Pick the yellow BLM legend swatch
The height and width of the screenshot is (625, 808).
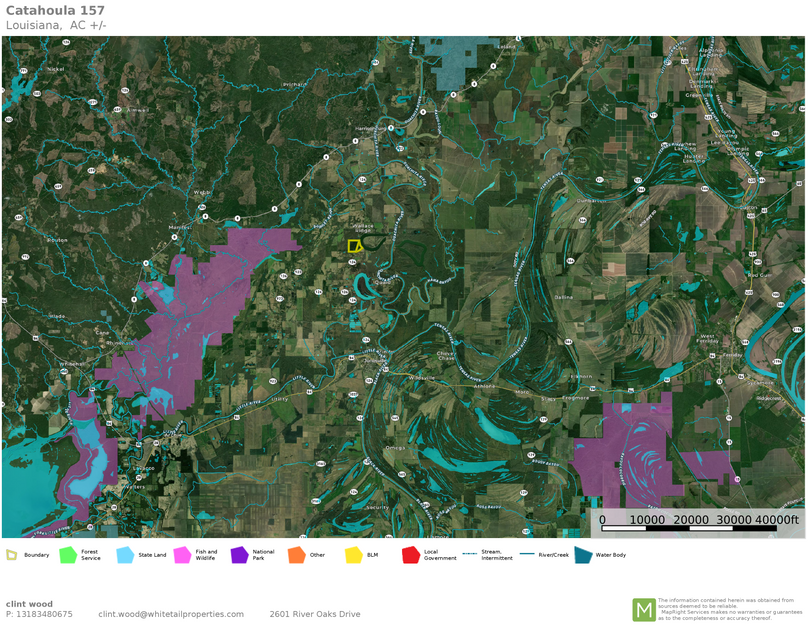pyautogui.click(x=354, y=555)
